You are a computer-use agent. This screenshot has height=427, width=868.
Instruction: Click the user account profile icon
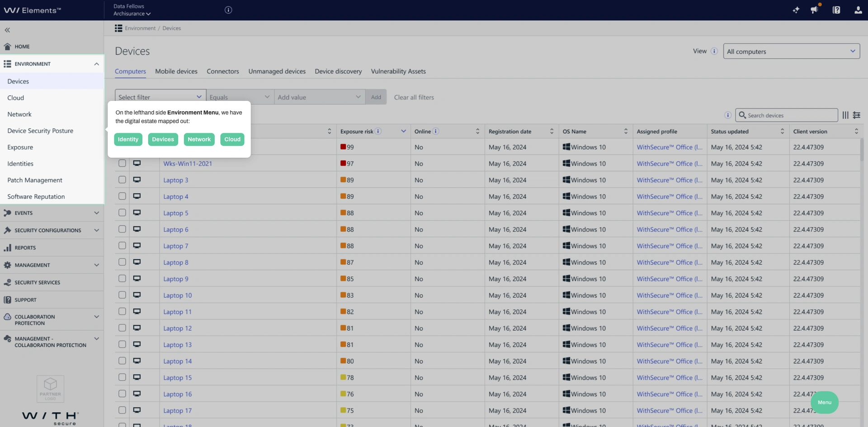click(x=858, y=10)
